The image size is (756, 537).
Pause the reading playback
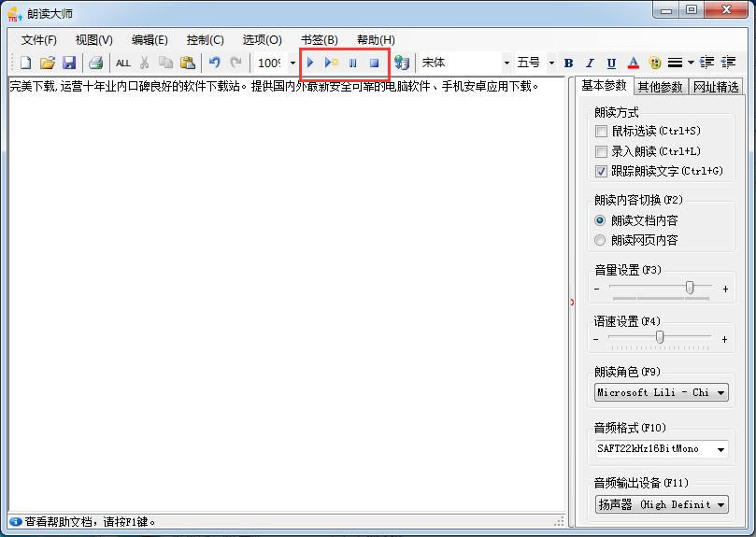pyautogui.click(x=353, y=63)
